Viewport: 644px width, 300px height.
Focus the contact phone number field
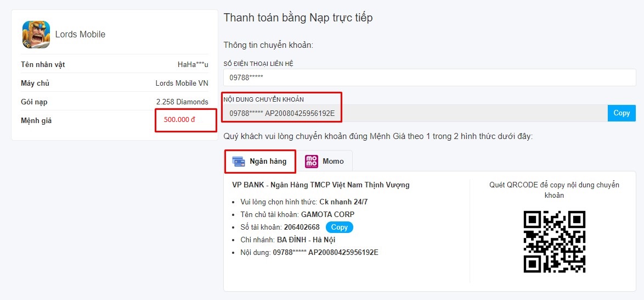430,77
